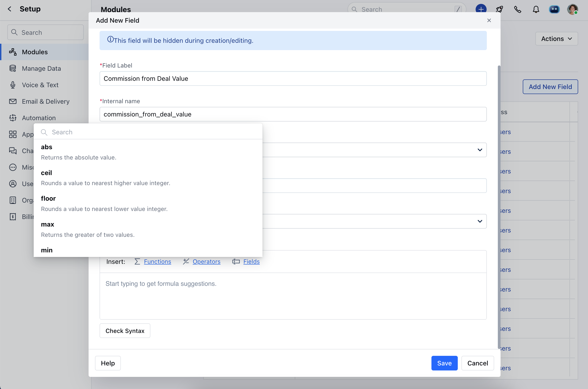Select Modules in the Setup sidebar
This screenshot has height=389, width=588.
click(35, 52)
